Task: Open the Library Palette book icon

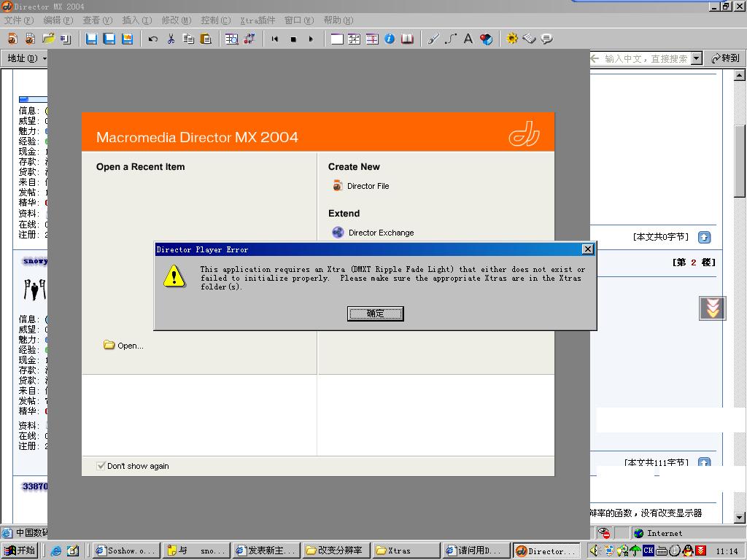Action: (x=407, y=39)
